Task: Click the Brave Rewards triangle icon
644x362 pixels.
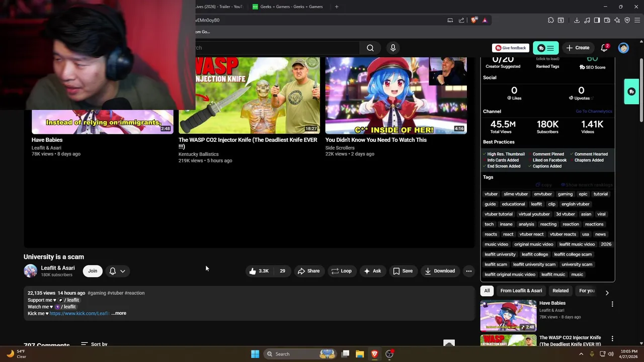Action: [485, 20]
